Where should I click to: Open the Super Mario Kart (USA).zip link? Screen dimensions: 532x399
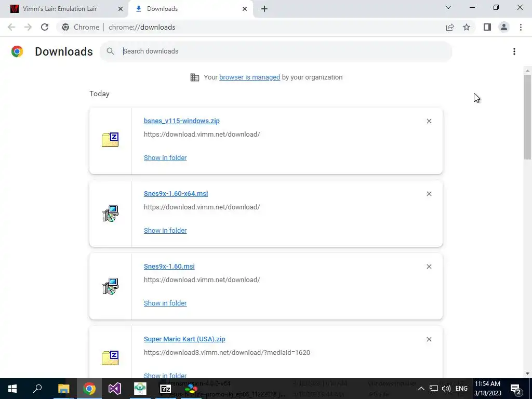[x=184, y=339]
